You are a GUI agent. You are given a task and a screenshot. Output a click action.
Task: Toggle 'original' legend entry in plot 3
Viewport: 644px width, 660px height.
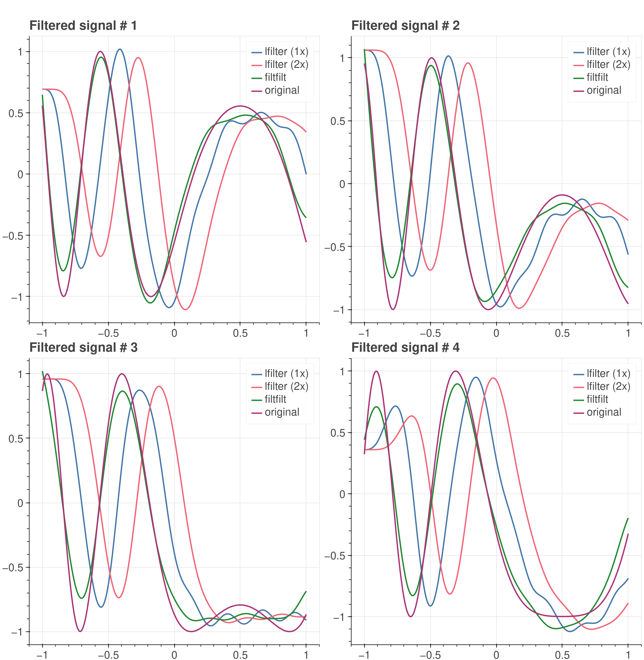[275, 413]
